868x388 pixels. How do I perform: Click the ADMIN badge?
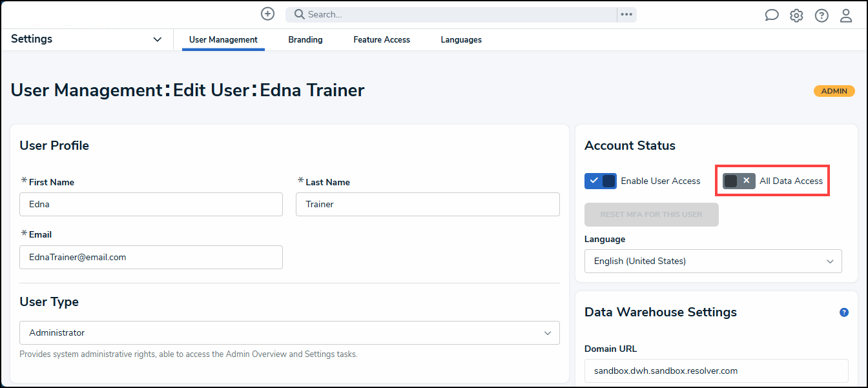834,91
